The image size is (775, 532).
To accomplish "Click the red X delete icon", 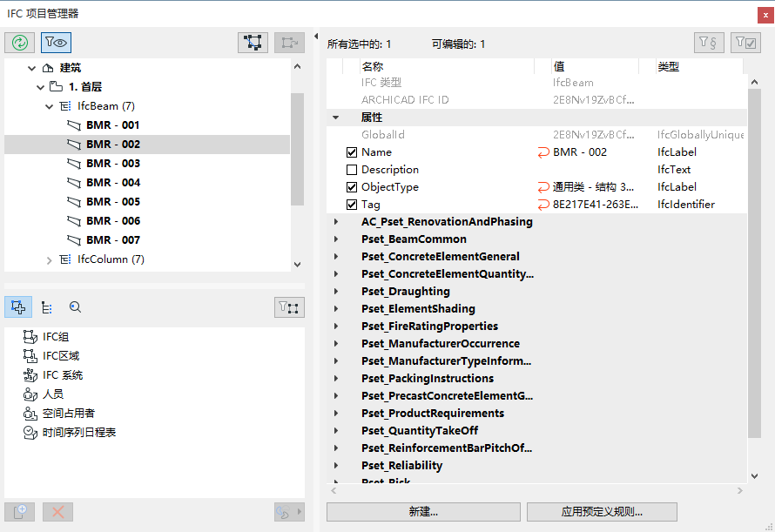I will coord(57,512).
